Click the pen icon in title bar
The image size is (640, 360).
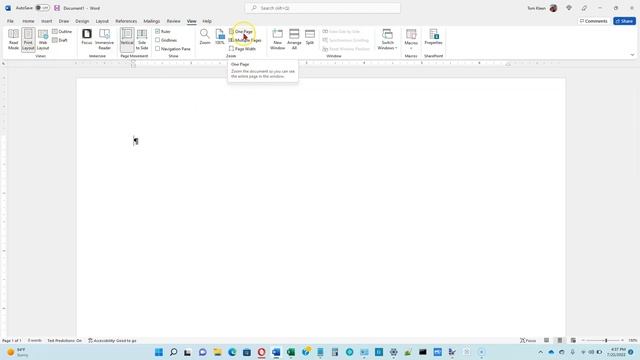(584, 8)
